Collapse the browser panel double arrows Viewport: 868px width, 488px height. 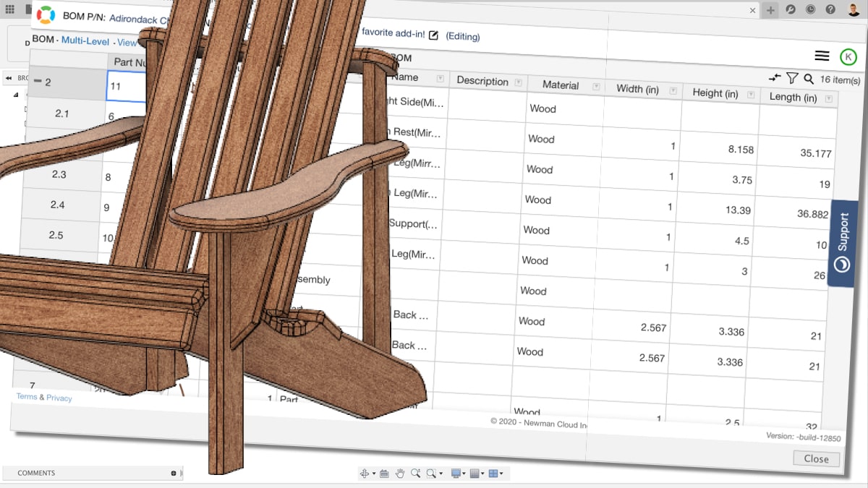click(9, 77)
